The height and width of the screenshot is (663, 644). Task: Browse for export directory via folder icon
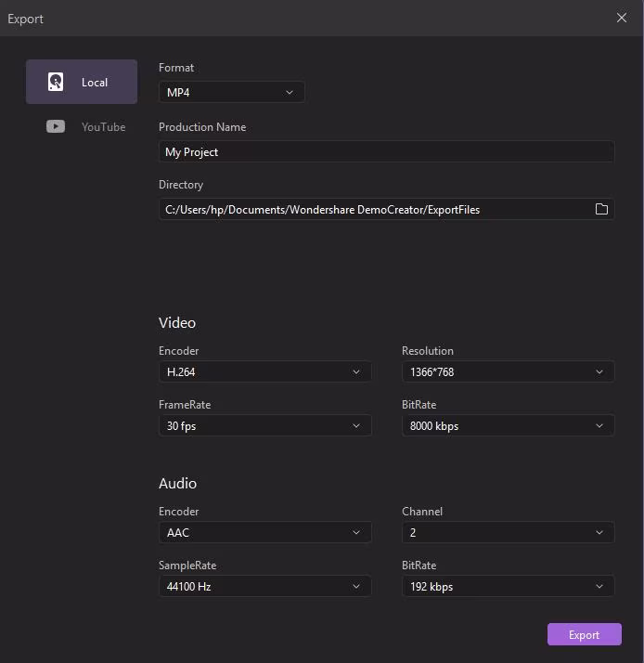[601, 209]
